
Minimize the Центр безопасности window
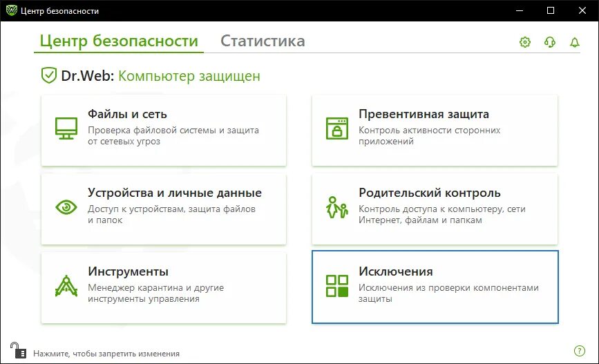[519, 10]
